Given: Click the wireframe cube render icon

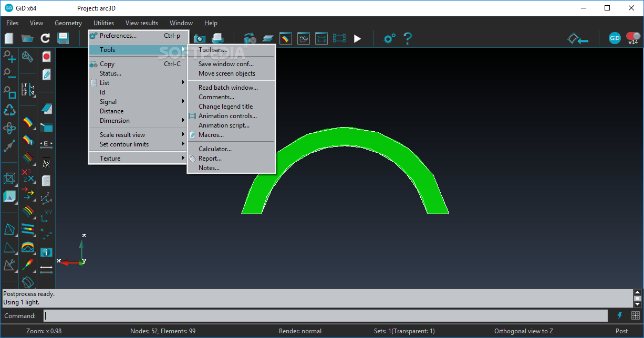Looking at the screenshot, I should coord(9,179).
